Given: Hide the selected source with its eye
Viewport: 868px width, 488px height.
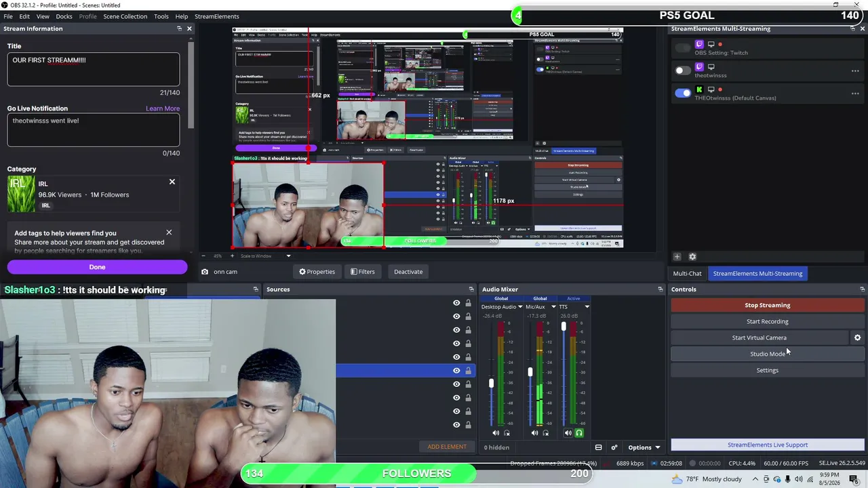Looking at the screenshot, I should [456, 371].
